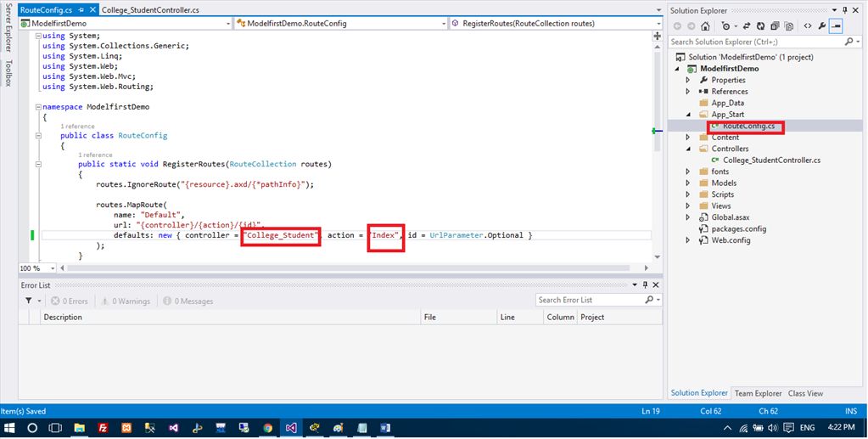
Task: Open the Server Explorer side tab
Action: (8, 28)
